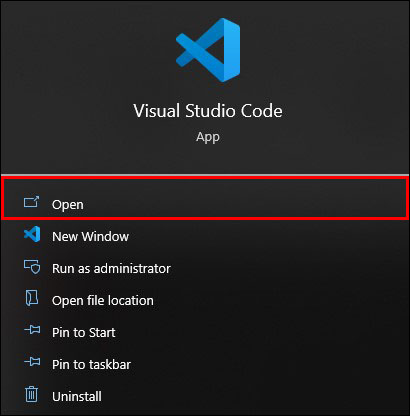Click the large Visual Studio Code logo

click(x=208, y=50)
